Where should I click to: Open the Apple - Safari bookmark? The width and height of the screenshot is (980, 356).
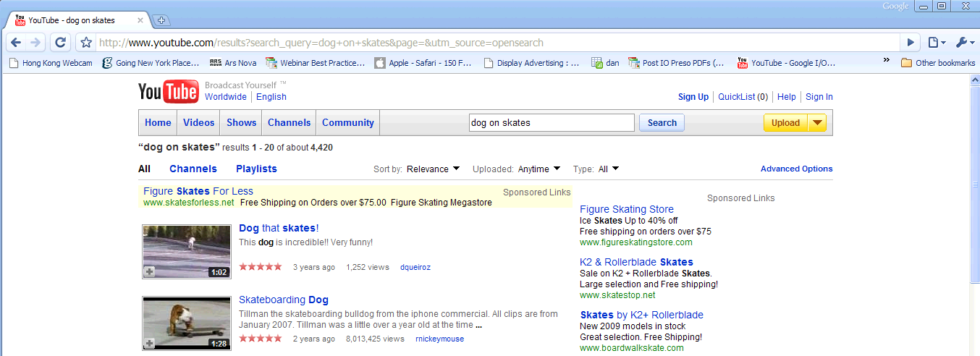pos(423,63)
